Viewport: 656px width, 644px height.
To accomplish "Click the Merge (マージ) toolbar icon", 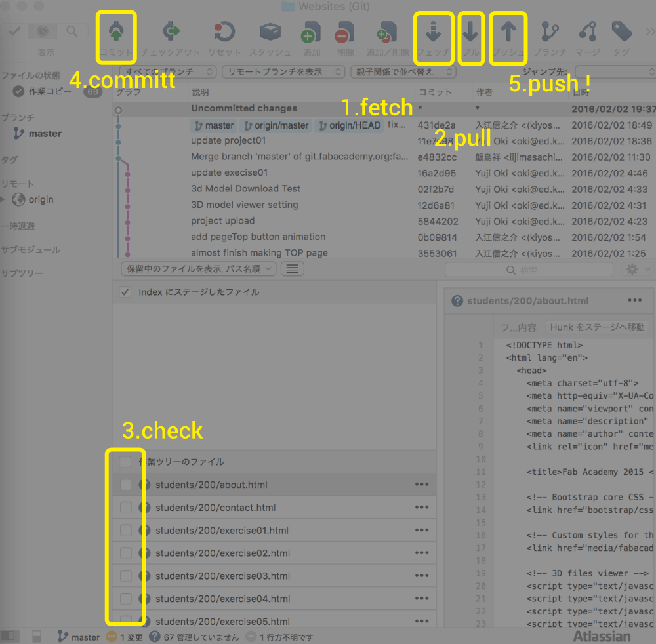I will click(588, 31).
